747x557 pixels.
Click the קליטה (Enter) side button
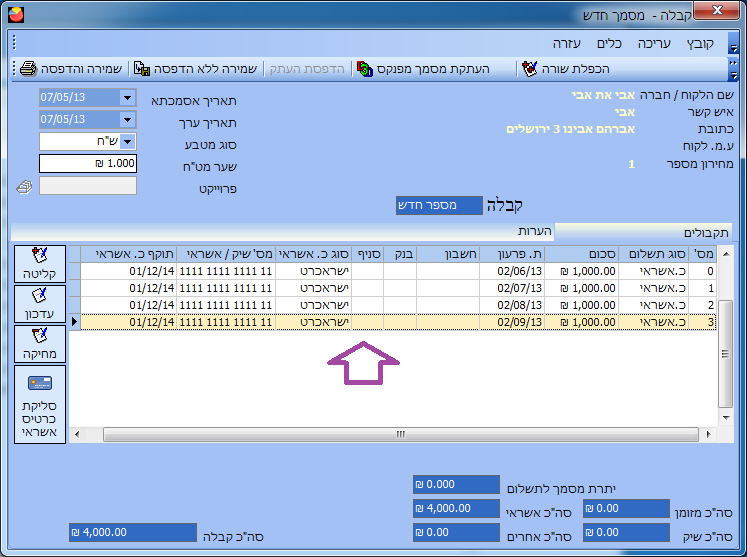[x=40, y=264]
